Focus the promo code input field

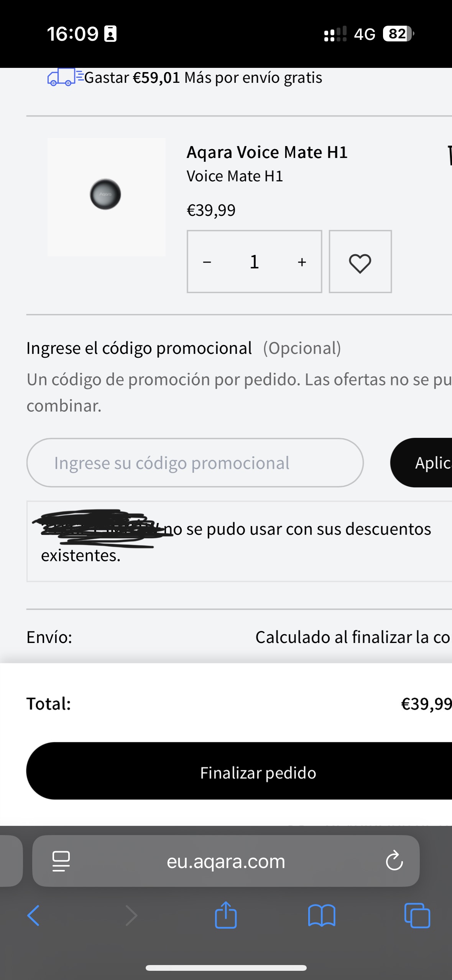tap(195, 463)
